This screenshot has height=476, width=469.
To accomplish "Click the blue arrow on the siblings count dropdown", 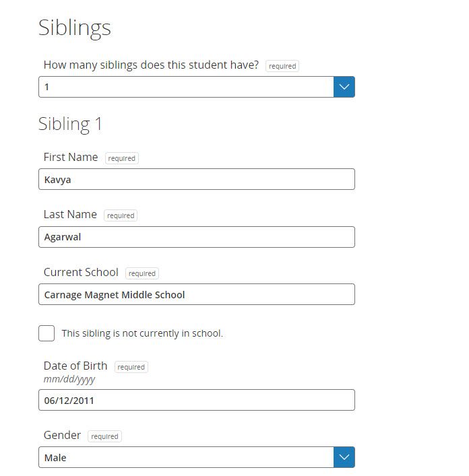I will coord(344,87).
